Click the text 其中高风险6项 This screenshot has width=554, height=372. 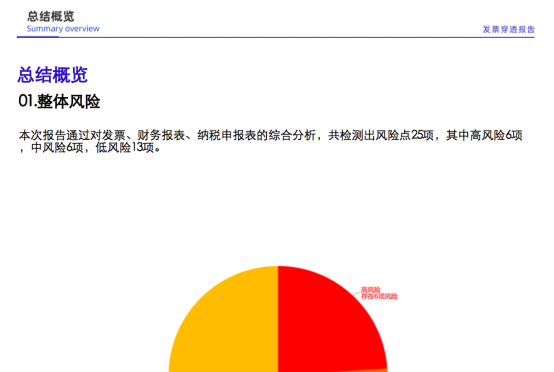[x=484, y=135]
